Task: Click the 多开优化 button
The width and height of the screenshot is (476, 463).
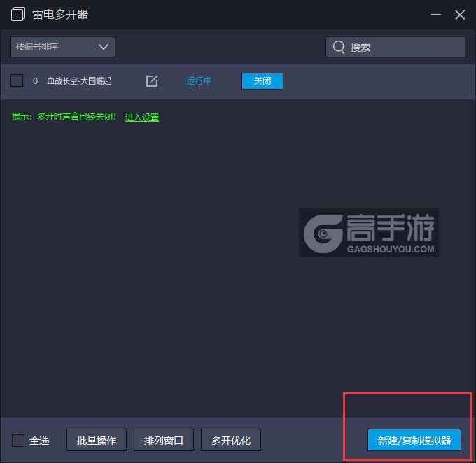Action: (x=231, y=440)
